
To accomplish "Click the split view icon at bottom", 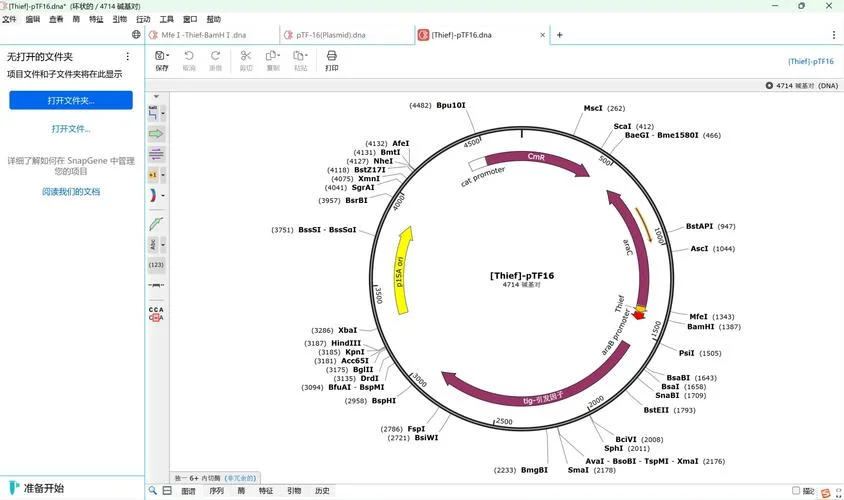I will click(167, 490).
